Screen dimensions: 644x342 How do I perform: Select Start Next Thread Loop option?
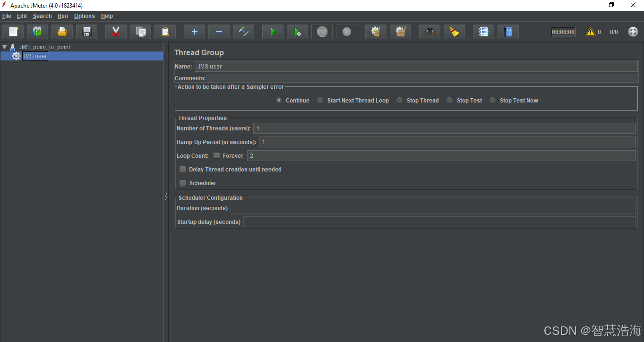coord(320,100)
